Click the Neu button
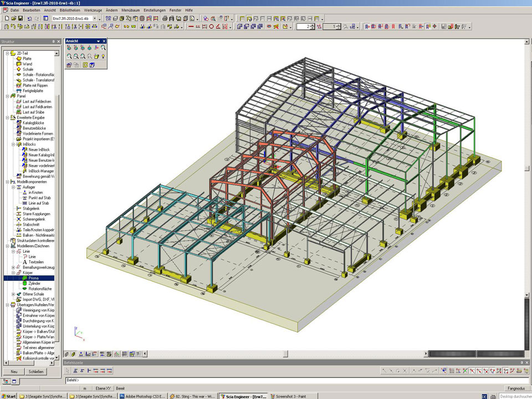This screenshot has height=399, width=532. click(14, 372)
